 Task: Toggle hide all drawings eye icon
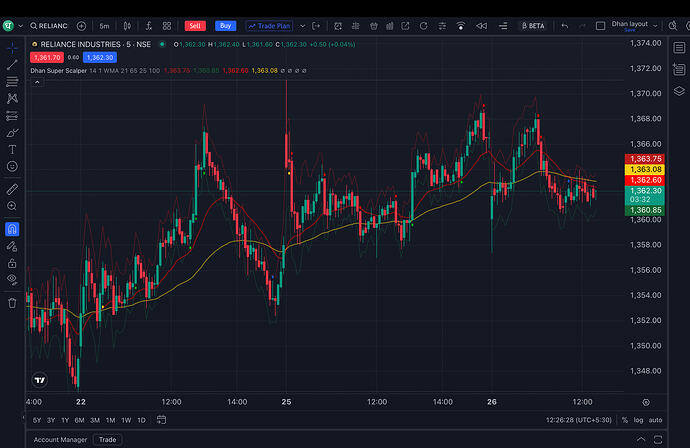(x=12, y=279)
